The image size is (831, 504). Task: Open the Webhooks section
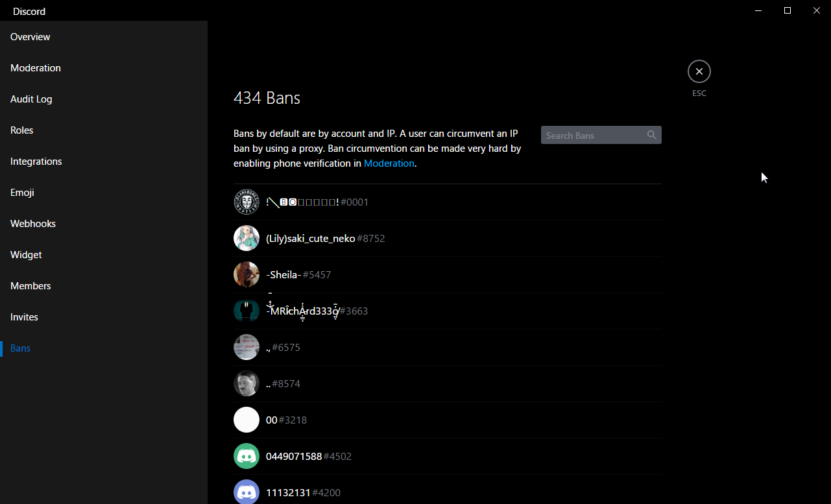[x=104, y=224]
